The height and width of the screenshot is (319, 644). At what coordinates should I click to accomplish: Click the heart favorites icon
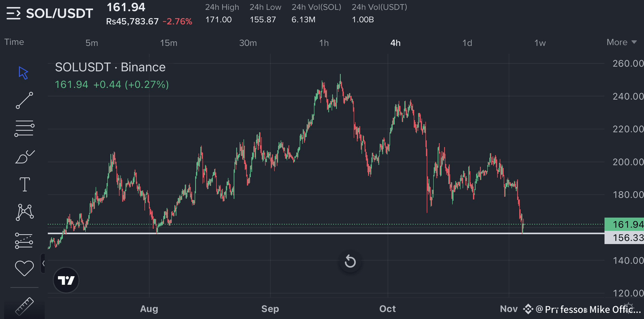tap(24, 268)
